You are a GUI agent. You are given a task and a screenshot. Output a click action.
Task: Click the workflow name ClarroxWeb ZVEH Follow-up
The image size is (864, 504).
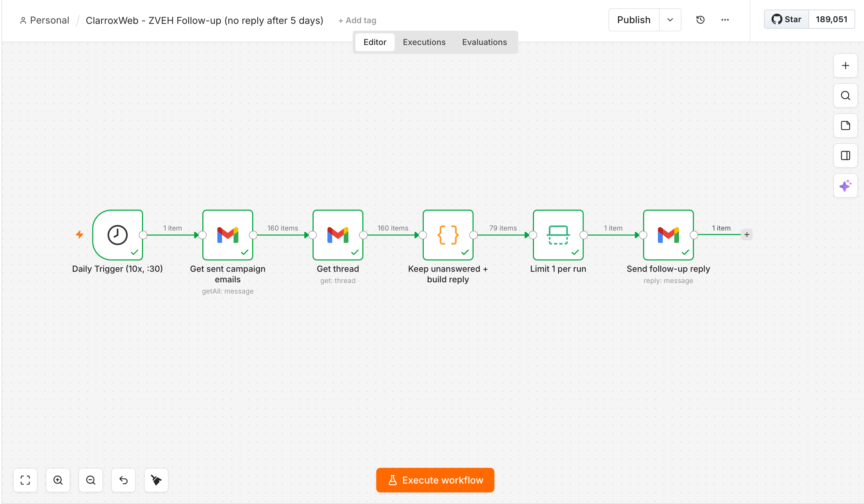204,20
